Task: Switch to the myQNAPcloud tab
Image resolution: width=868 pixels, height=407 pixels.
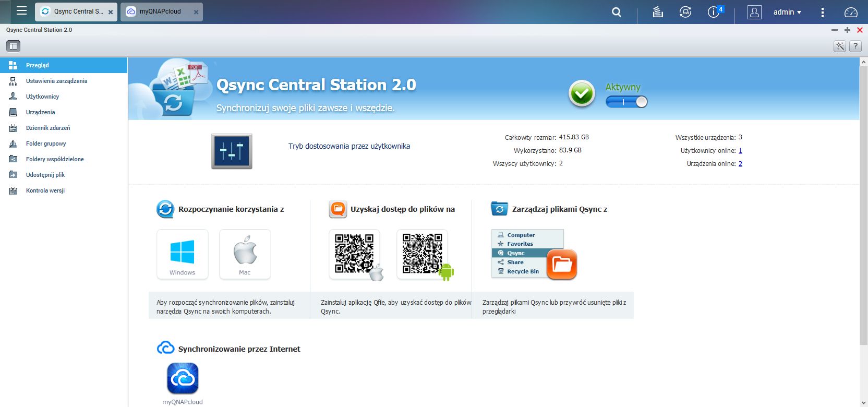Action: (x=162, y=11)
